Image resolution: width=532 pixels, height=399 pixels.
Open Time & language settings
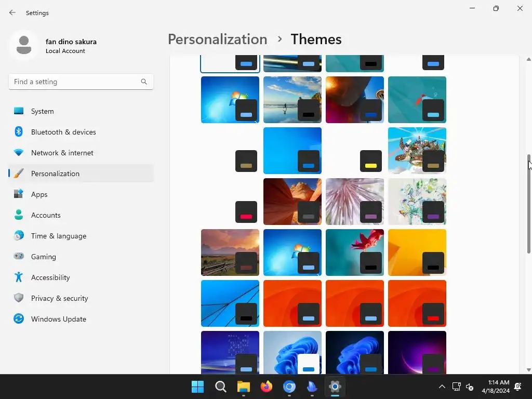pos(81,236)
